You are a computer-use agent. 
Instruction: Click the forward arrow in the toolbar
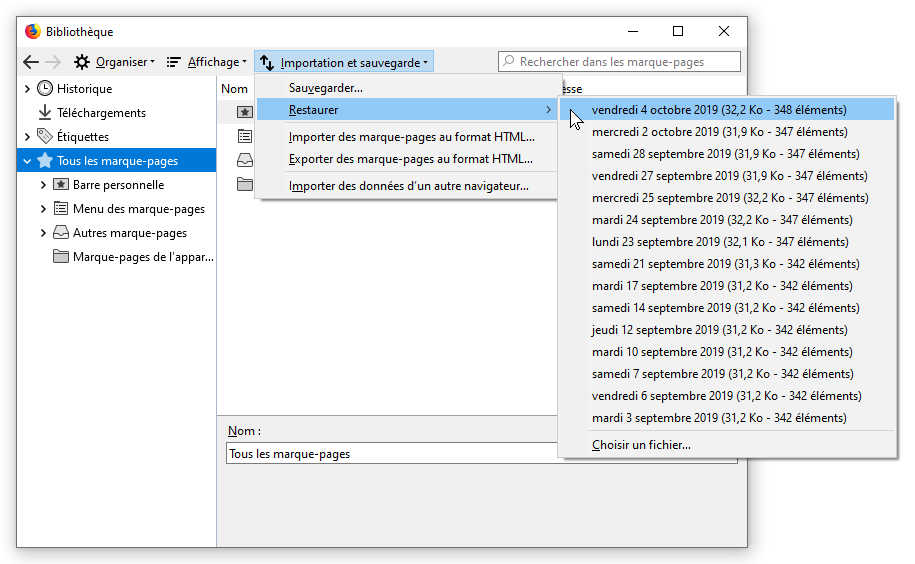[x=53, y=62]
